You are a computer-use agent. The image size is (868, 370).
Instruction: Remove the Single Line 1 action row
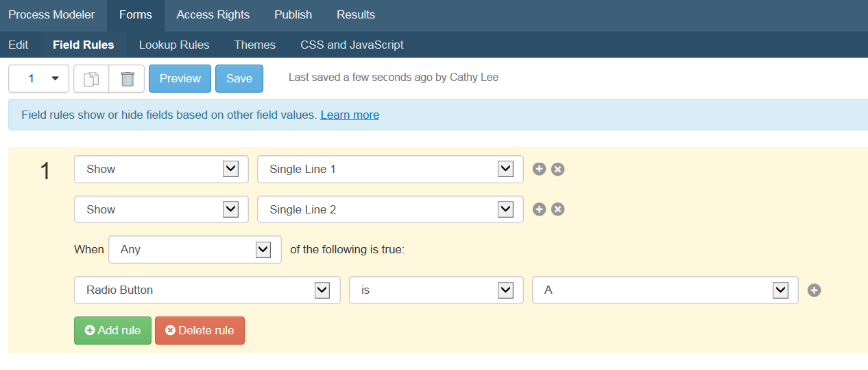pyautogui.click(x=558, y=169)
